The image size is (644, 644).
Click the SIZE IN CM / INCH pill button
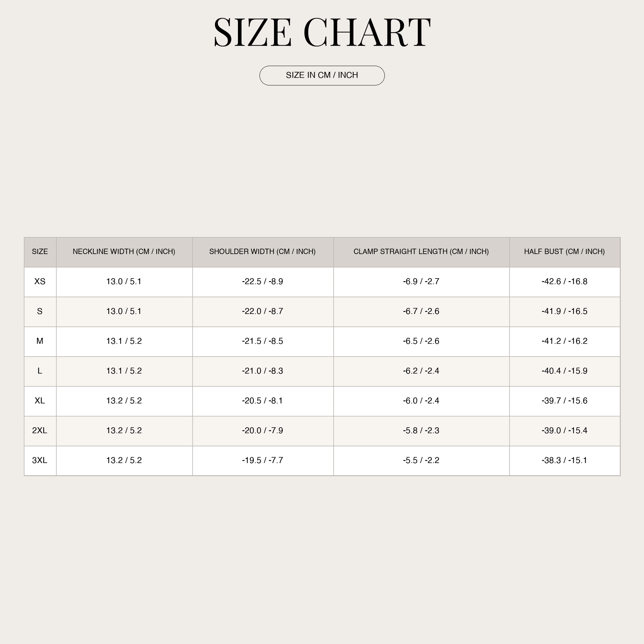pos(322,75)
